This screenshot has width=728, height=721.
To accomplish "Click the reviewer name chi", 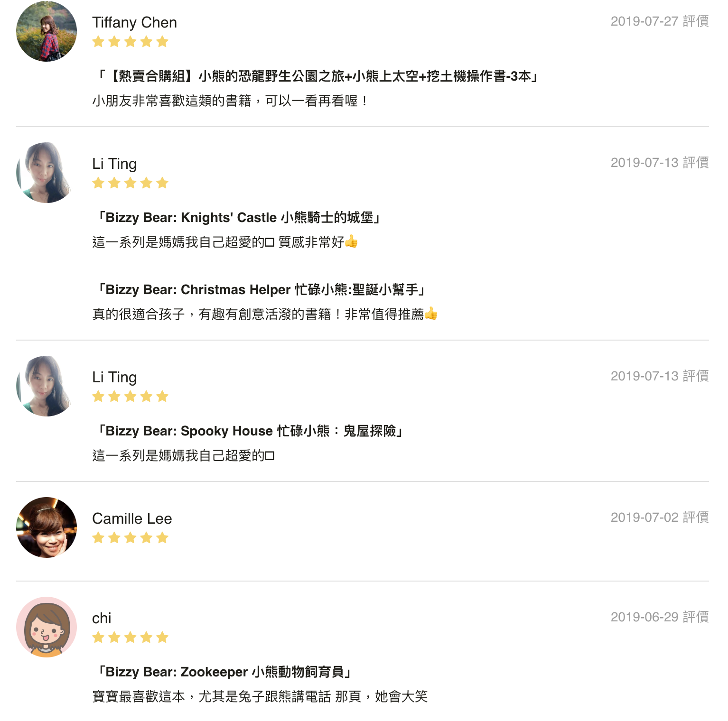I will coord(102,618).
